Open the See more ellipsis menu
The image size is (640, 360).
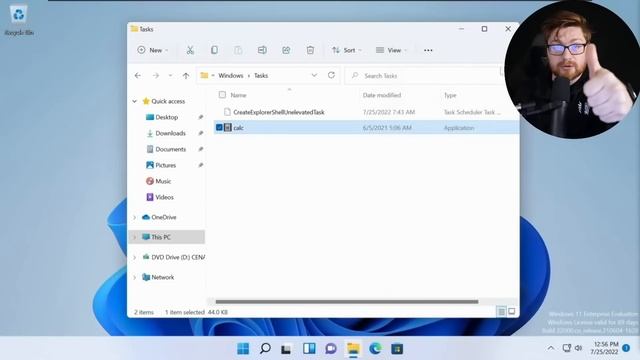[428, 50]
